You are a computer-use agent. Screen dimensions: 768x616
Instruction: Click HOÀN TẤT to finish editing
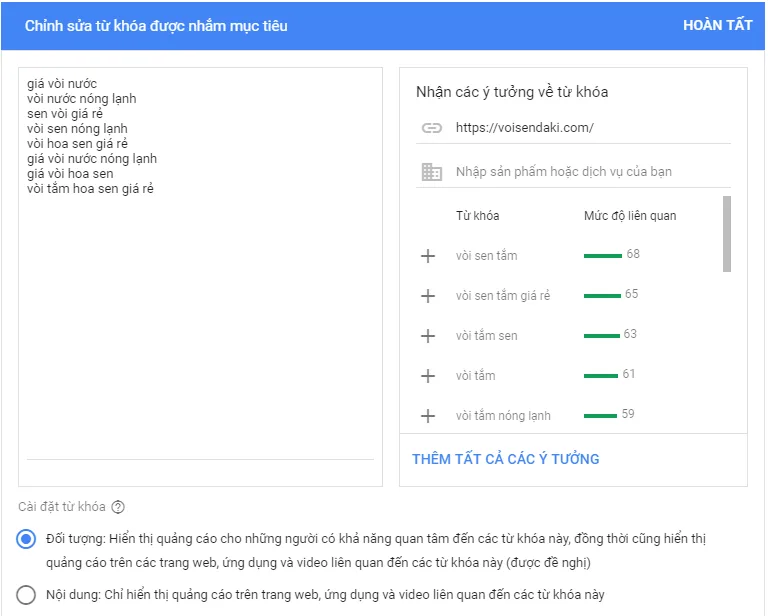pyautogui.click(x=717, y=25)
